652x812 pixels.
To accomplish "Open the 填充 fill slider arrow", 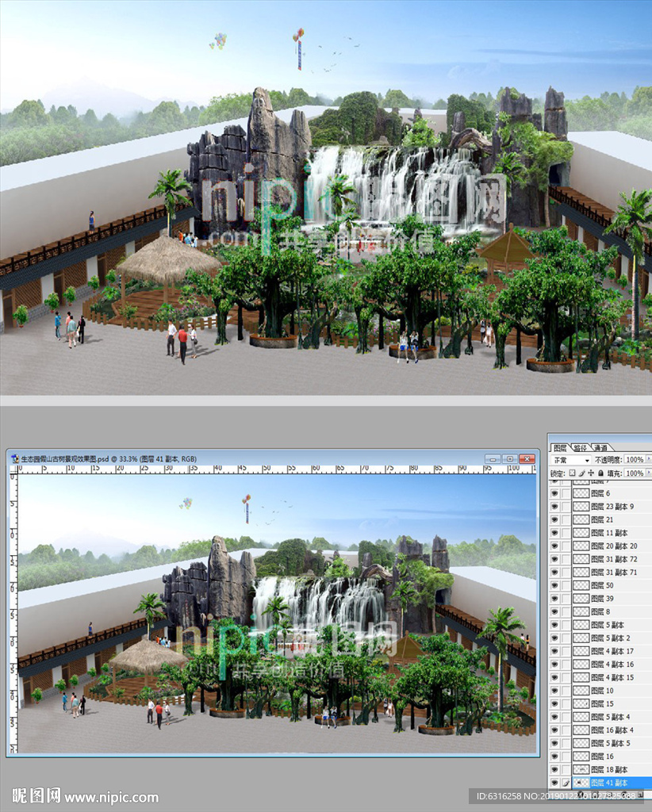I will pos(648,473).
